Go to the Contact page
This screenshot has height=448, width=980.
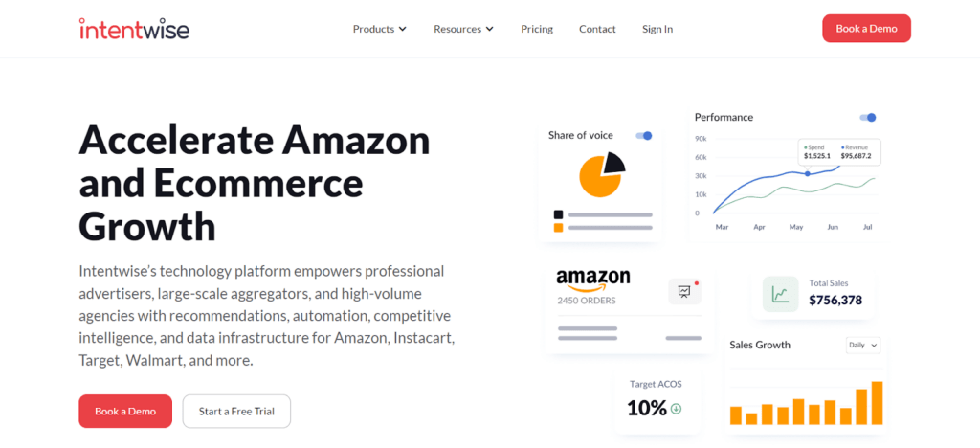point(597,29)
